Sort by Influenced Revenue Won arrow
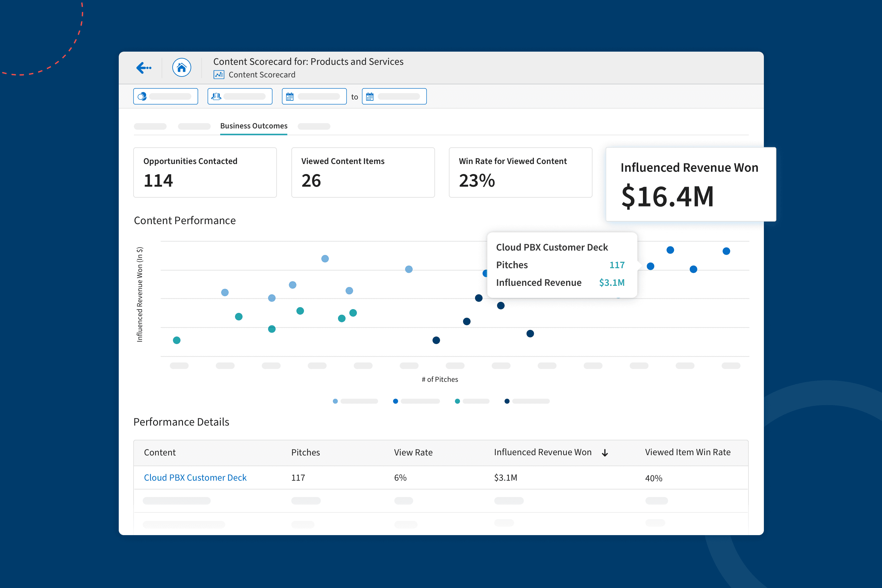This screenshot has width=882, height=588. tap(605, 453)
